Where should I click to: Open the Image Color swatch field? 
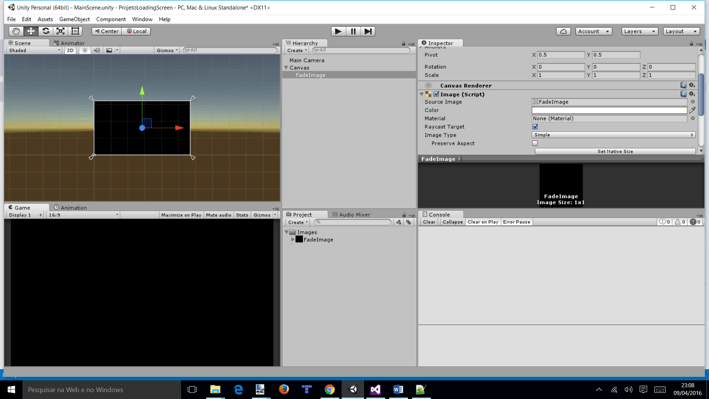pyautogui.click(x=610, y=110)
